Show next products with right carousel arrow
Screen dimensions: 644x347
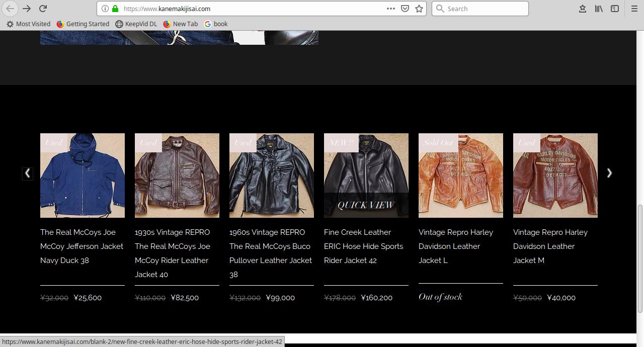pos(609,173)
